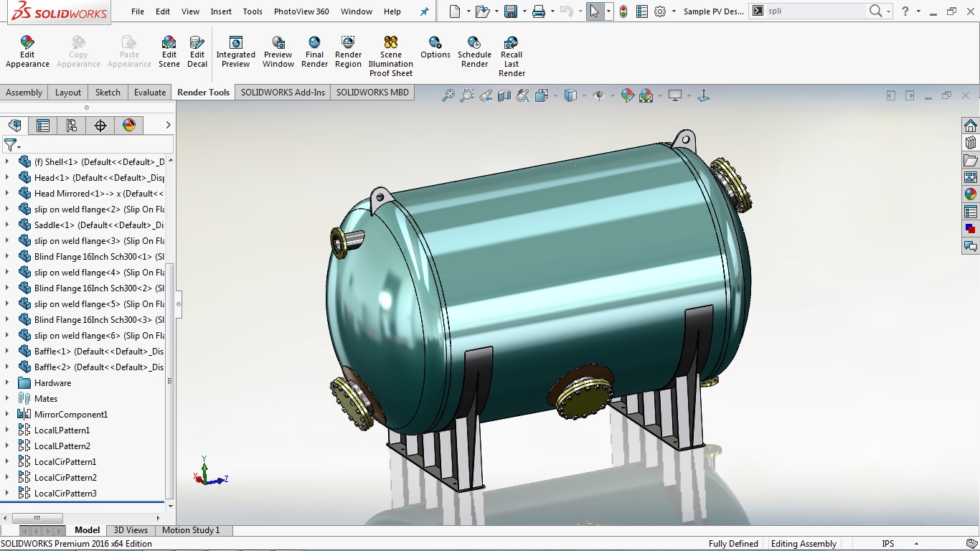Open the PropertyManager tab
Image resolution: width=980 pixels, height=551 pixels.
(x=43, y=126)
